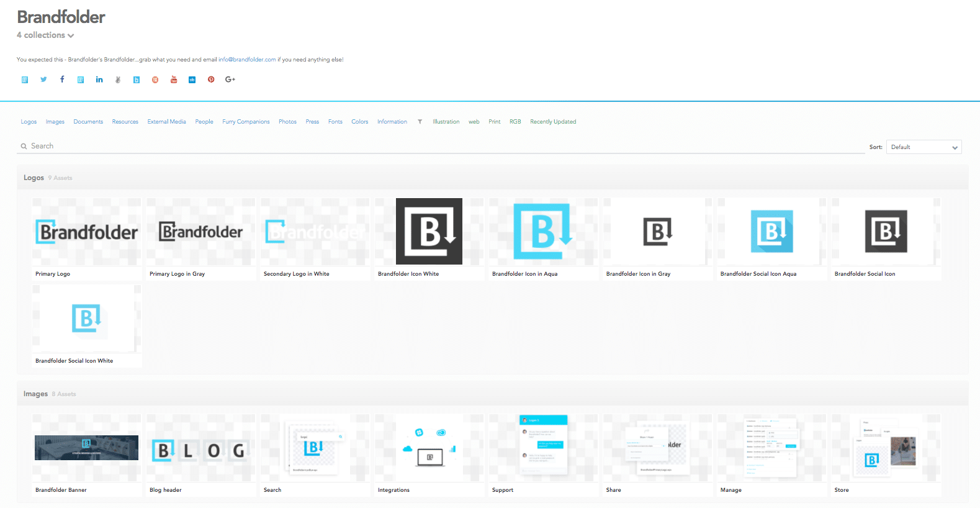Click the 'Blog header' caption text
The height and width of the screenshot is (508, 980).
(x=166, y=490)
